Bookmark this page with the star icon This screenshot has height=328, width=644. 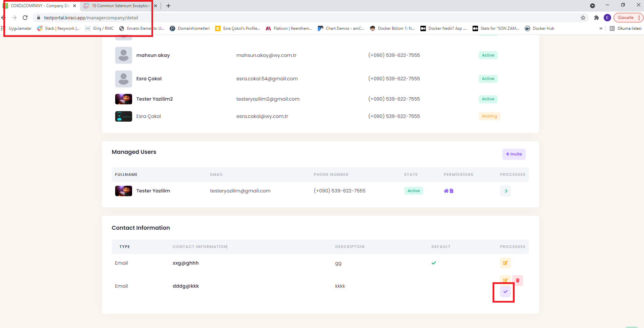point(583,18)
